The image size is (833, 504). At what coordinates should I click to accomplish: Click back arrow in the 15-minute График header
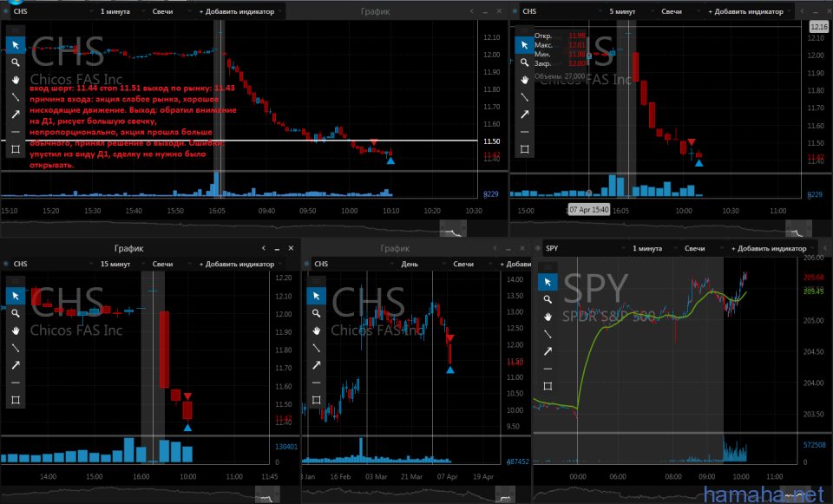[264, 248]
